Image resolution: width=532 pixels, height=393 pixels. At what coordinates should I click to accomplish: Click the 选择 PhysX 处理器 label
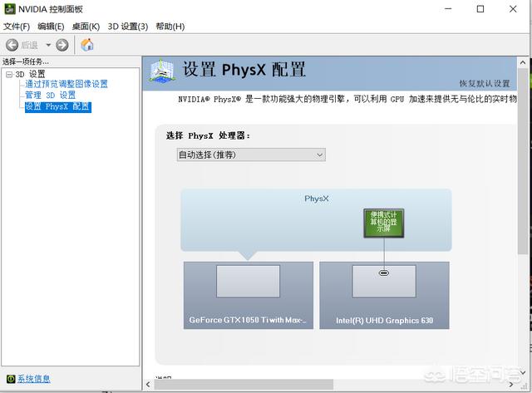[x=209, y=135]
